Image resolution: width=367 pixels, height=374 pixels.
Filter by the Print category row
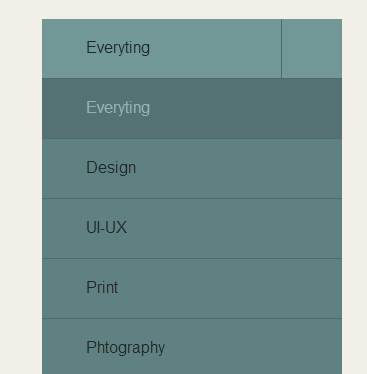(x=192, y=288)
